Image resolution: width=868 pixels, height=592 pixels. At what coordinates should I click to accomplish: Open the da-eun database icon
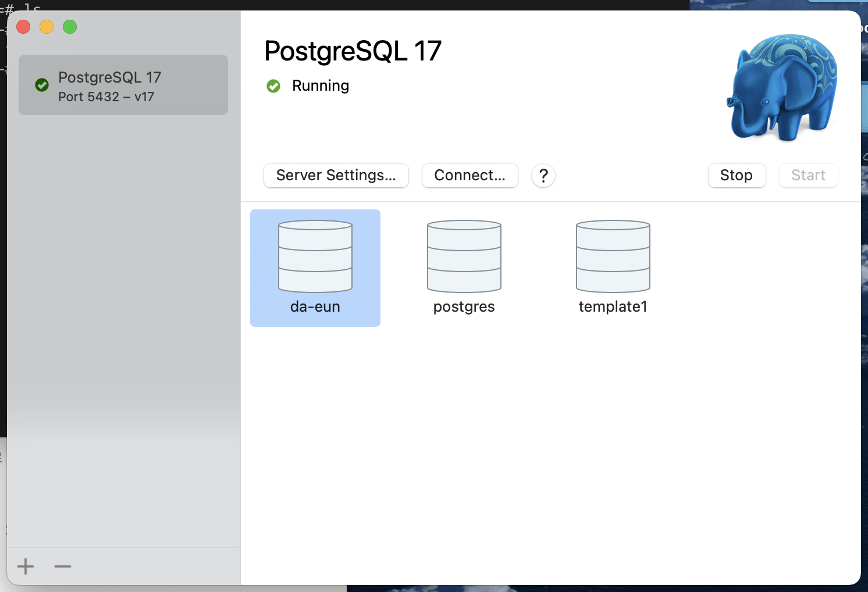click(315, 256)
